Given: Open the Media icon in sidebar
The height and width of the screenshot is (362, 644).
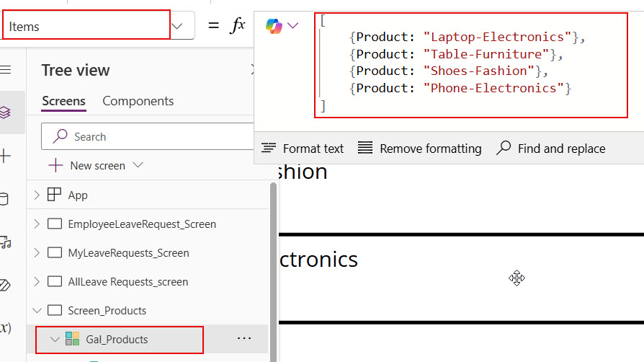Looking at the screenshot, I should coord(5,242).
